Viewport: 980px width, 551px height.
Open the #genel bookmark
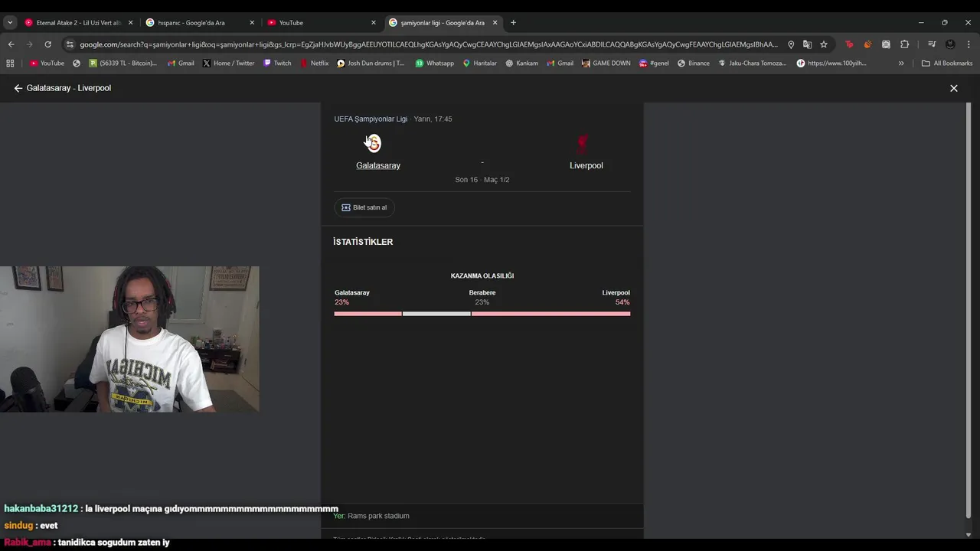coord(654,64)
